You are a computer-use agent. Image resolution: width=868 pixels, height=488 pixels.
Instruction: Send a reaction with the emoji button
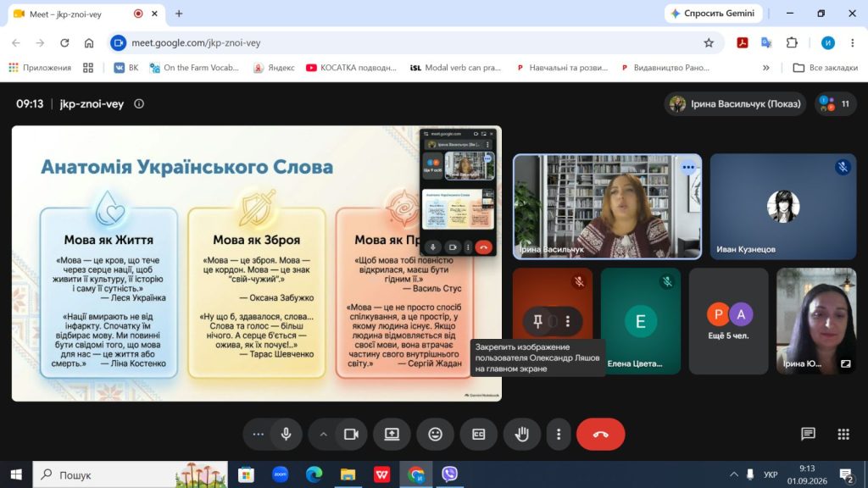(435, 435)
